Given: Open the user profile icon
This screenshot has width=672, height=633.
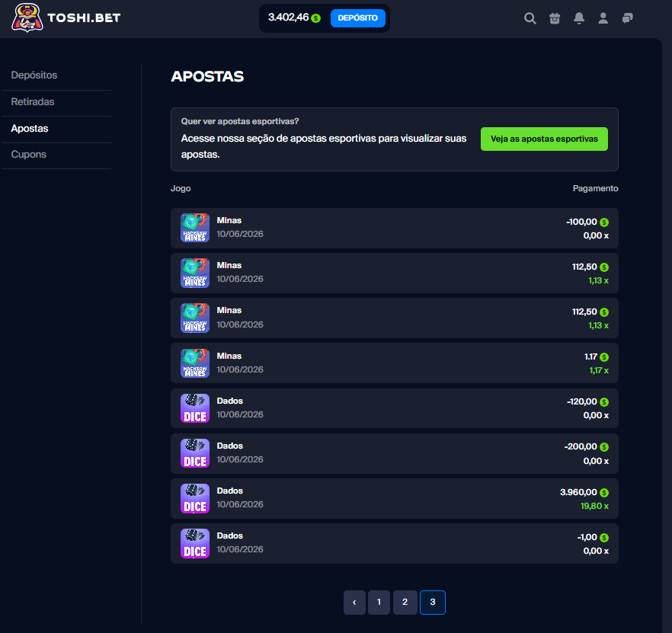Looking at the screenshot, I should click(x=603, y=18).
